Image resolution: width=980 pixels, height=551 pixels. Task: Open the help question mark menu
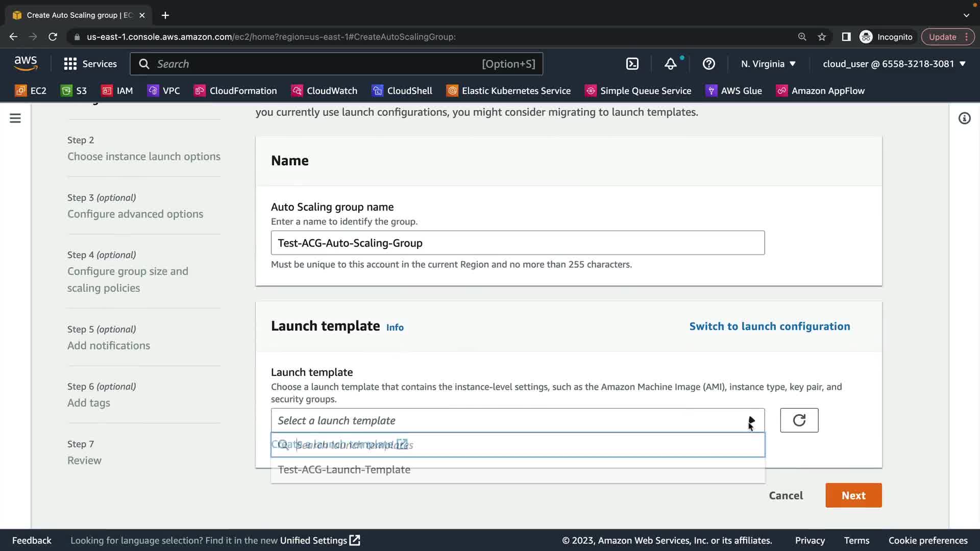pyautogui.click(x=708, y=64)
